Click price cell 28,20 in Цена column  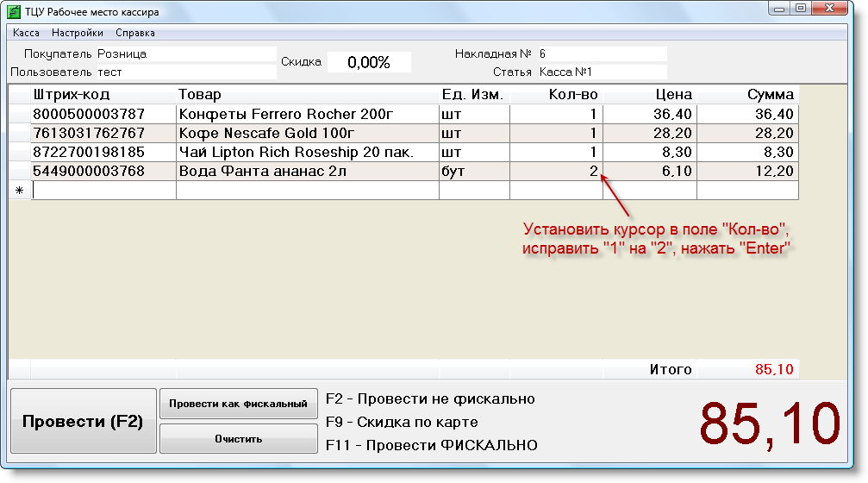(x=650, y=133)
